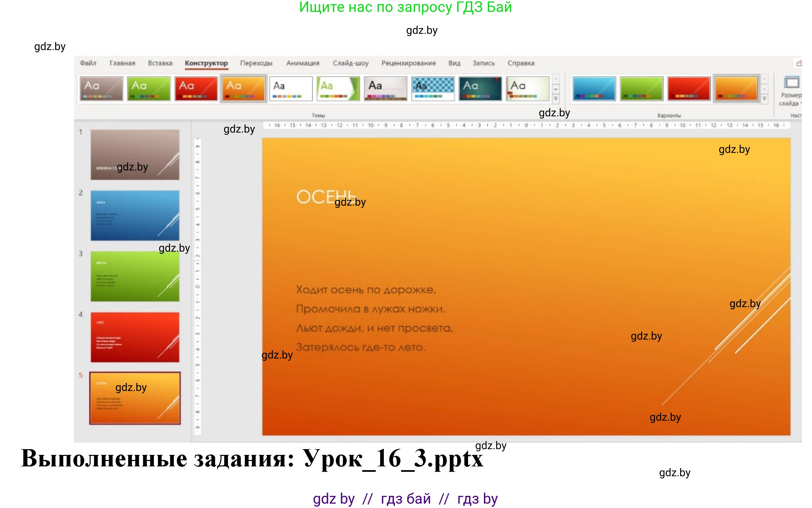This screenshot has height=508, width=812.
Task: Apply the pale gray-pink theme
Action: (386, 89)
